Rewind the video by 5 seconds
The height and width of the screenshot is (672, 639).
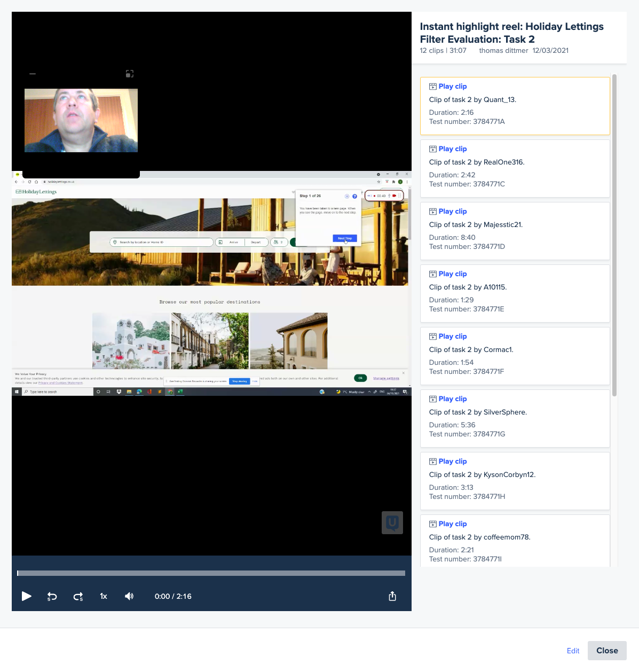[52, 596]
